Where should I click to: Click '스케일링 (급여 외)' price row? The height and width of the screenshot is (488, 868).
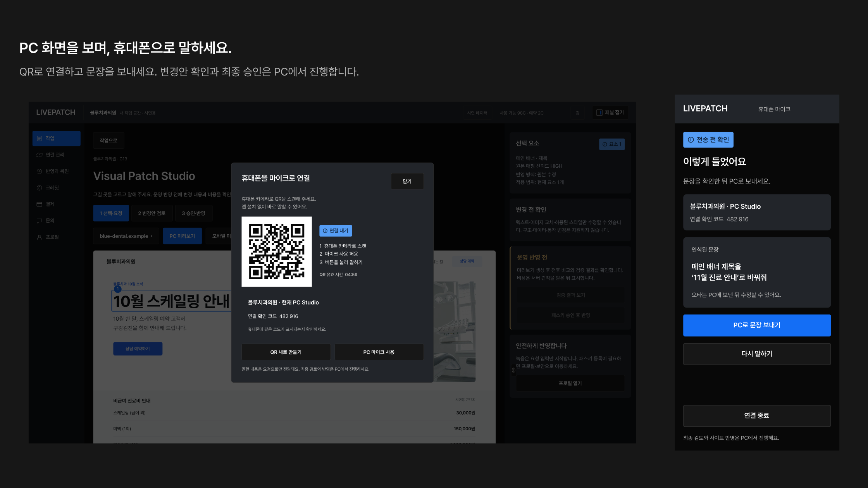point(294,413)
